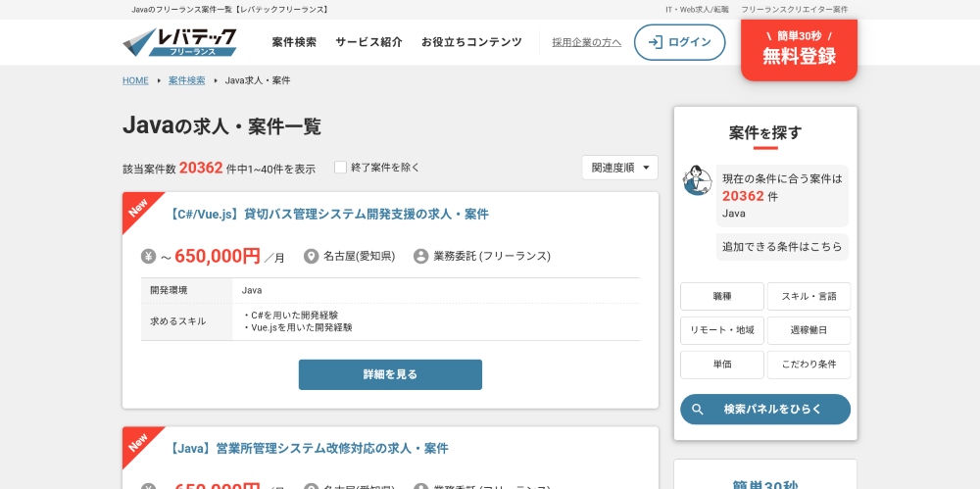Click the 名古屋(愛知県) location text

[x=360, y=257]
